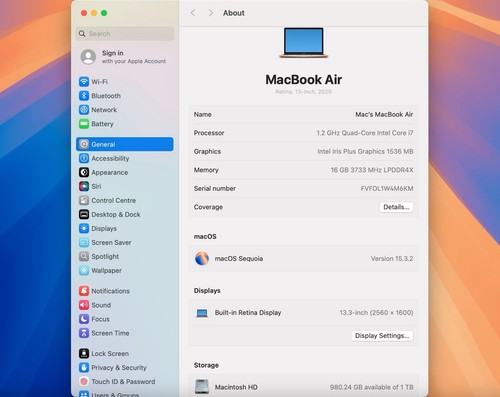500x397 pixels.
Task: Click the 13.3-inch (2560 × 1600) text
Action: 376,313
